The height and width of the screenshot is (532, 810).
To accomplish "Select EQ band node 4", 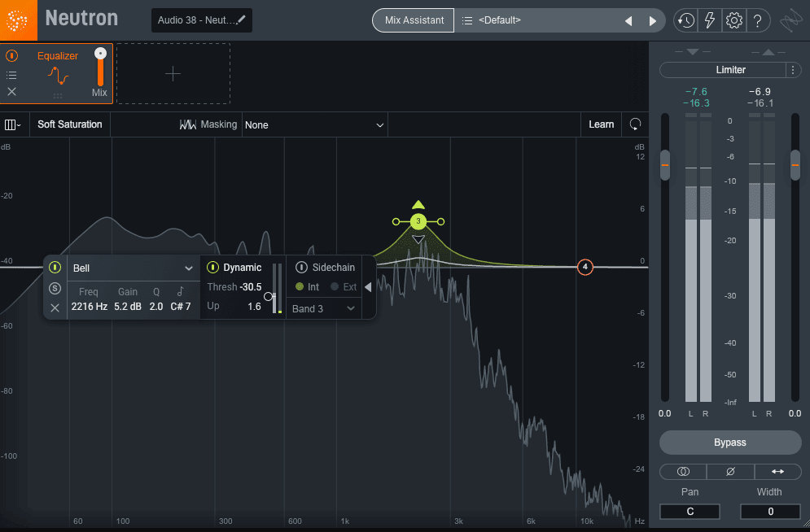I will point(585,267).
